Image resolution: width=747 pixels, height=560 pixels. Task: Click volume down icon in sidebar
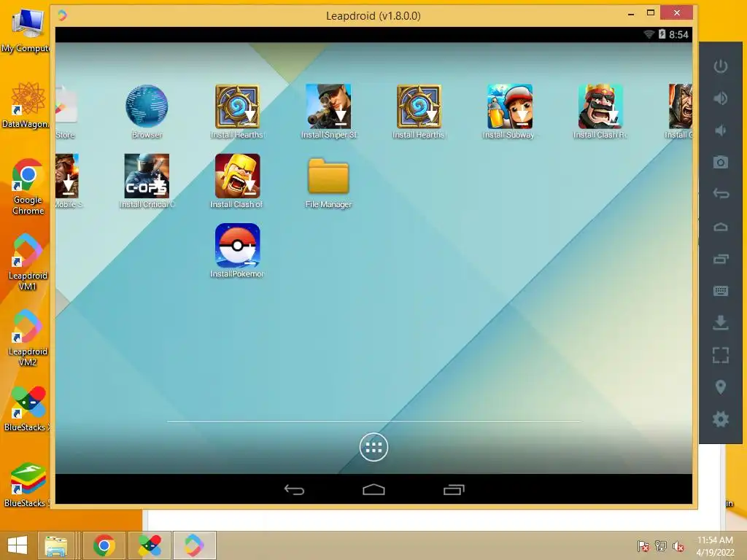[720, 130]
